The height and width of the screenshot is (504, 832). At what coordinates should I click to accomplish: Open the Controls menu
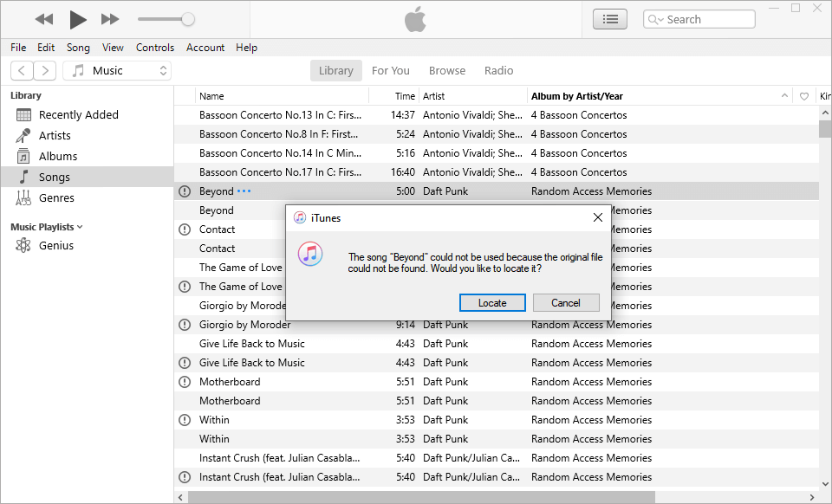click(155, 48)
